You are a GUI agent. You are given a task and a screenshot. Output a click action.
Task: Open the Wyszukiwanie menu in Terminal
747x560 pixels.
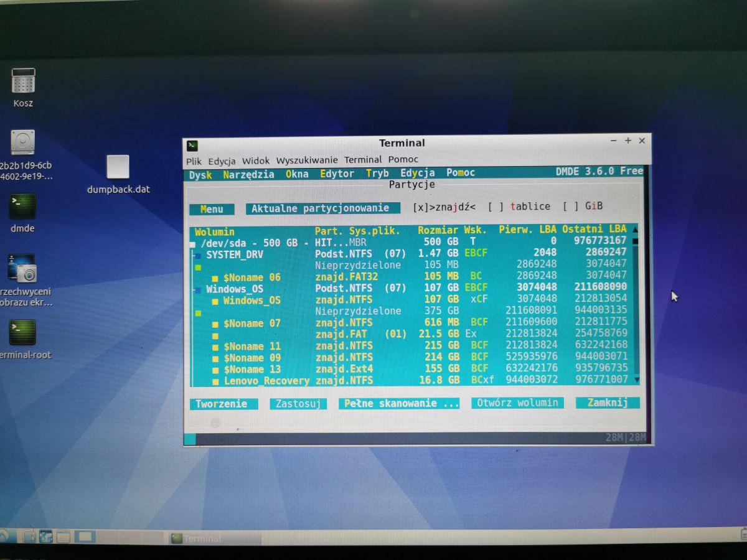[x=307, y=160]
